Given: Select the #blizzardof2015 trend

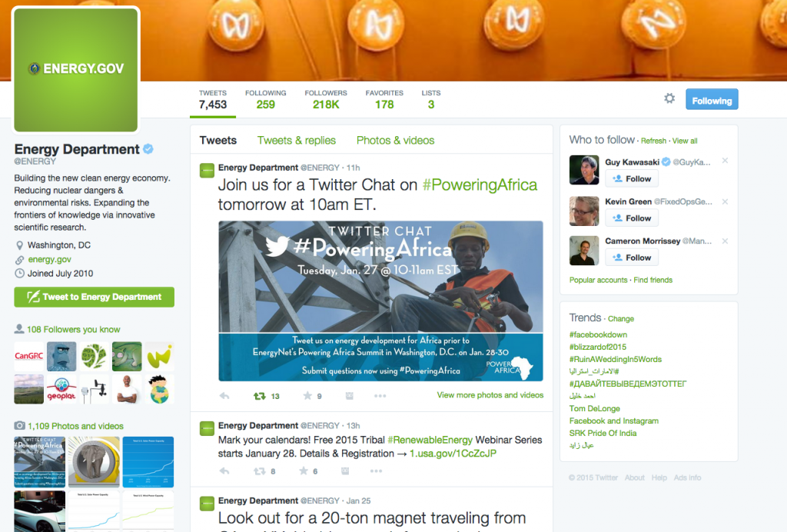Looking at the screenshot, I should coord(598,347).
